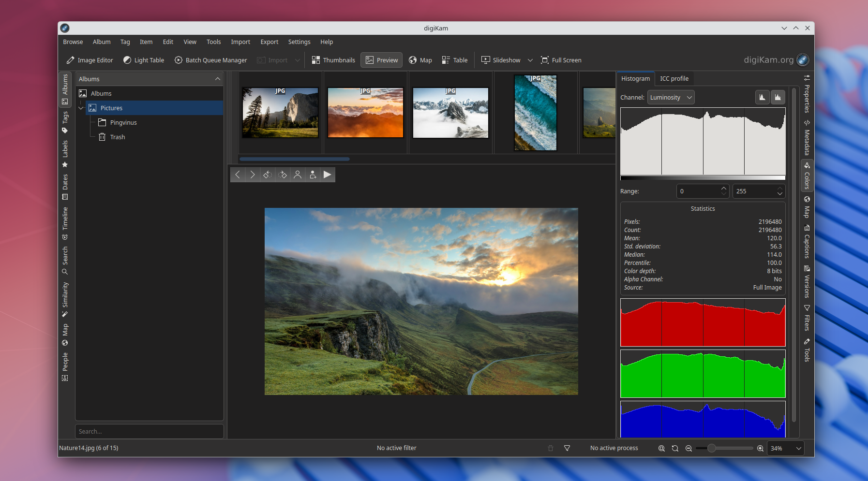Go to the previous image in preview
The image size is (868, 481).
[x=238, y=175]
